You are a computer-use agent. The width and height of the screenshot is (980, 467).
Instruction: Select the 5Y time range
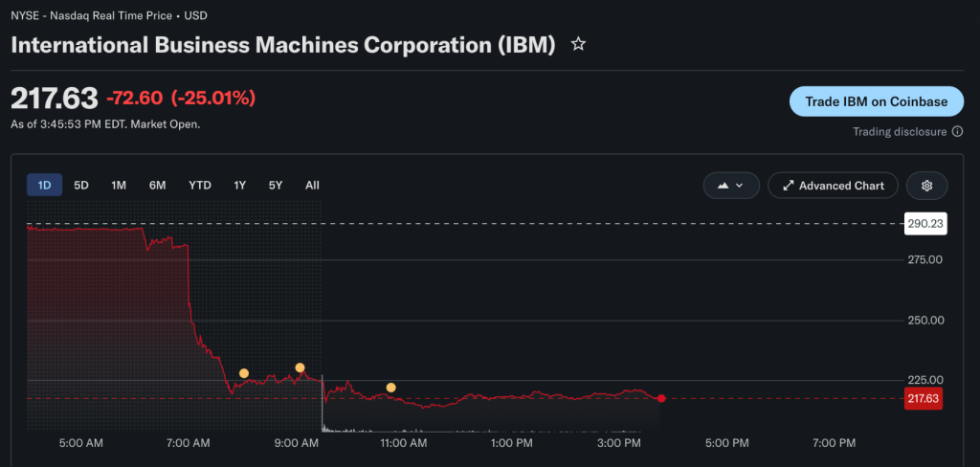click(276, 185)
